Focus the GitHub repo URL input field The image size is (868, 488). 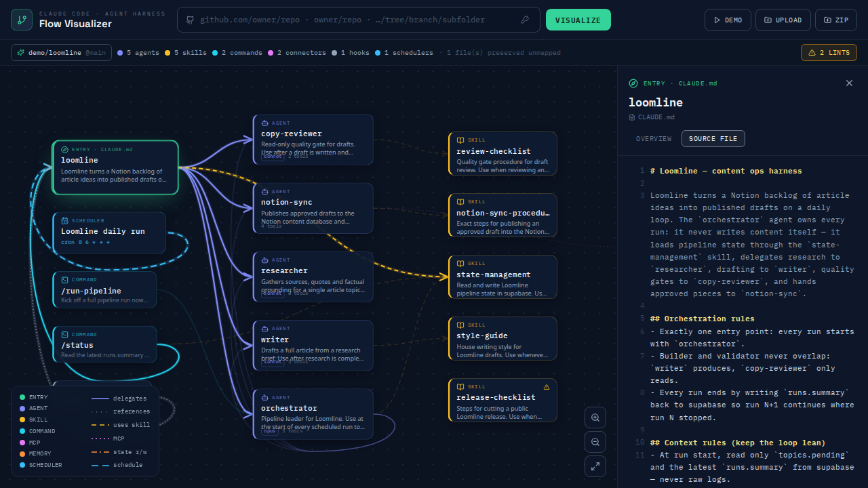pos(358,20)
